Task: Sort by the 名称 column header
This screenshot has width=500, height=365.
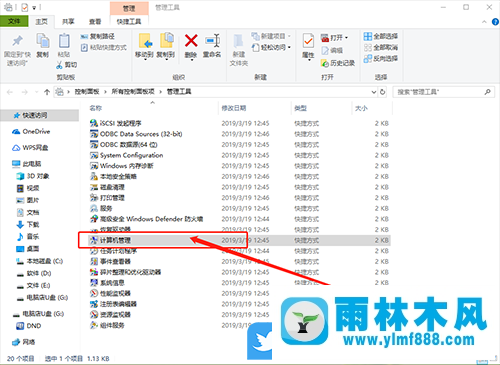Action: pos(96,108)
